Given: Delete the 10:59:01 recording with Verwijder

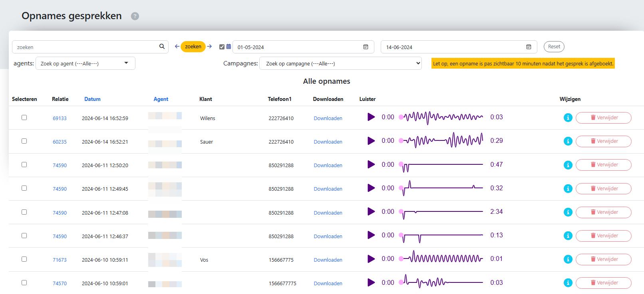Looking at the screenshot, I should tap(603, 283).
